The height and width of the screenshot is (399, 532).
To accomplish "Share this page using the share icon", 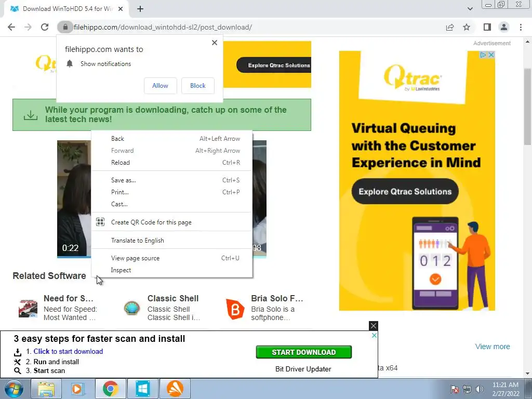I will pyautogui.click(x=450, y=27).
